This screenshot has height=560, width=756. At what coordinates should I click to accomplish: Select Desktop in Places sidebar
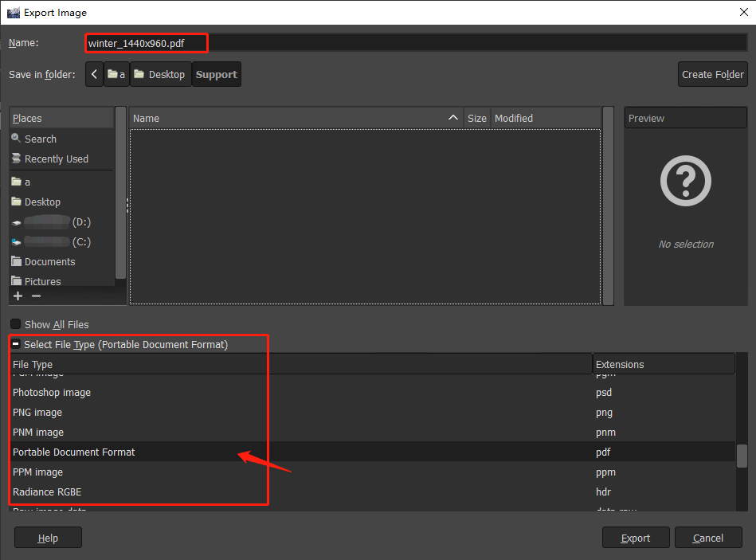coord(61,202)
